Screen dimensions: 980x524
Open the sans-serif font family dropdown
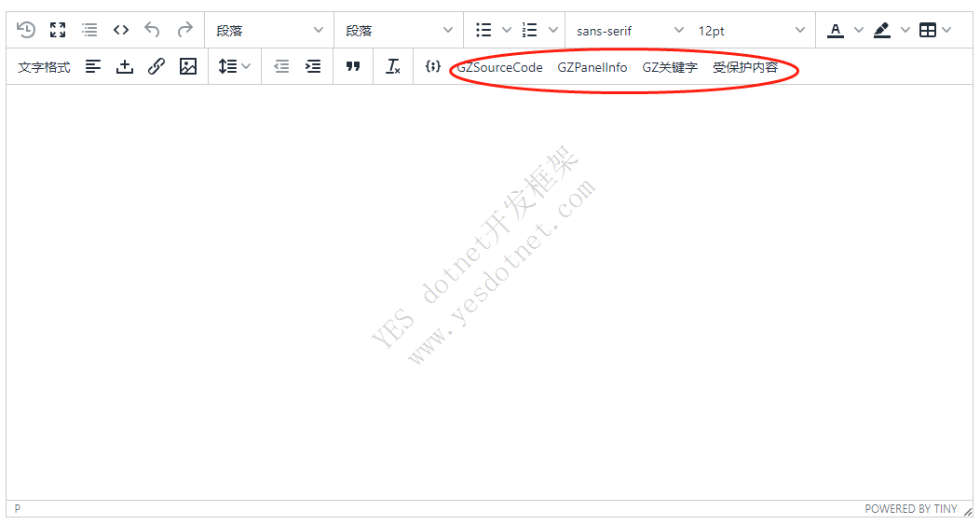pyautogui.click(x=630, y=31)
